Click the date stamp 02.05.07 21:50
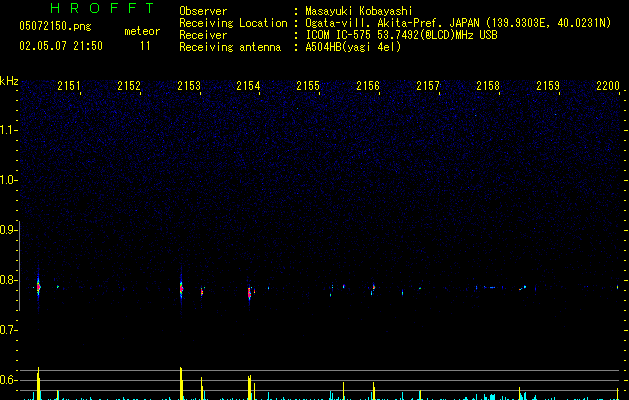 61,46
